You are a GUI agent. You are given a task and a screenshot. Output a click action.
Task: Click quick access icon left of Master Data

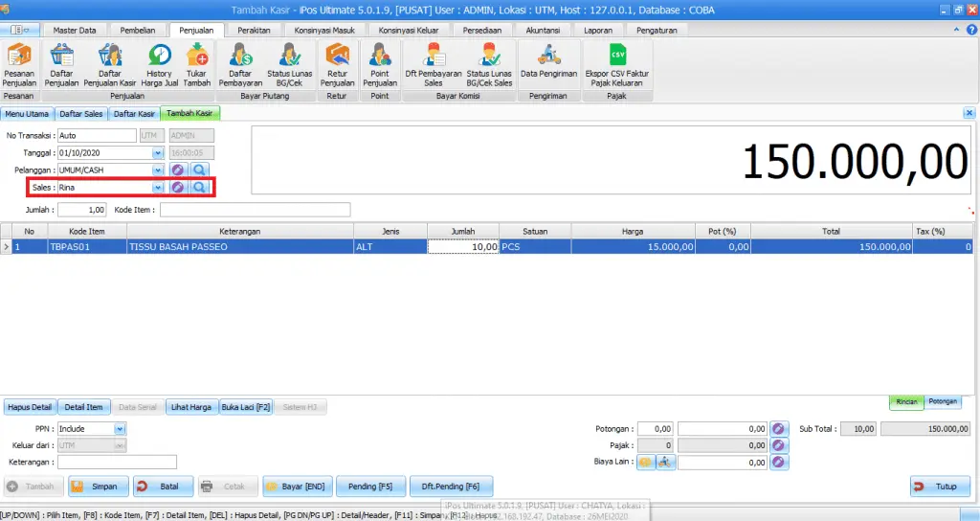[x=19, y=30]
